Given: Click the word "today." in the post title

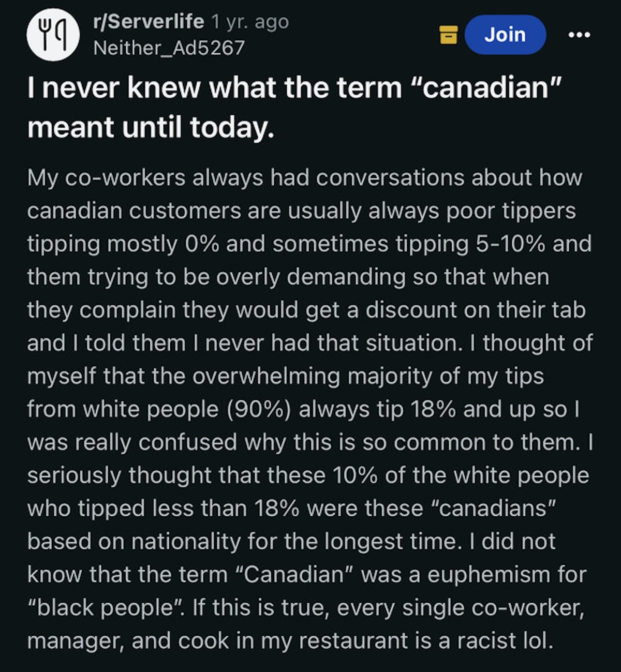Looking at the screenshot, I should pos(232,127).
